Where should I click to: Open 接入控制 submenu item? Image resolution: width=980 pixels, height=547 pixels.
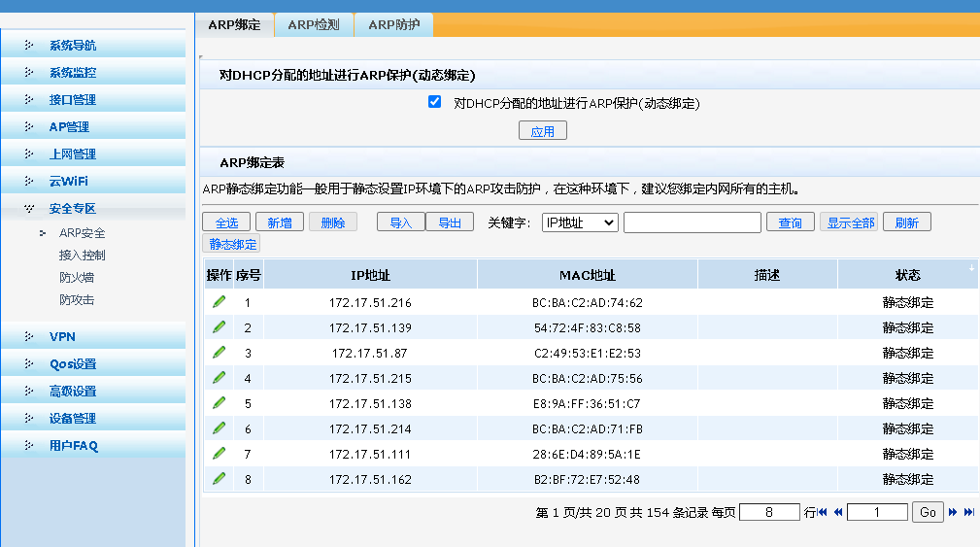[x=82, y=256]
